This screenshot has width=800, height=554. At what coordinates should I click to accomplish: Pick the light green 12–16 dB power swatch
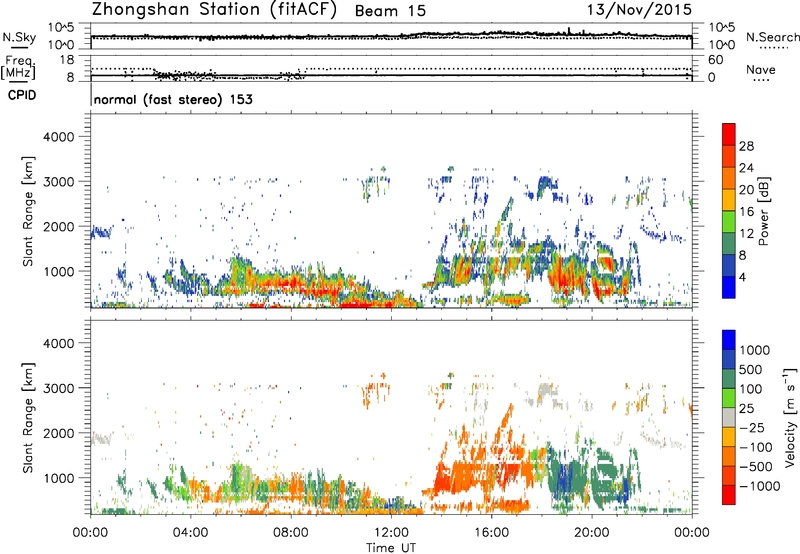pyautogui.click(x=729, y=222)
